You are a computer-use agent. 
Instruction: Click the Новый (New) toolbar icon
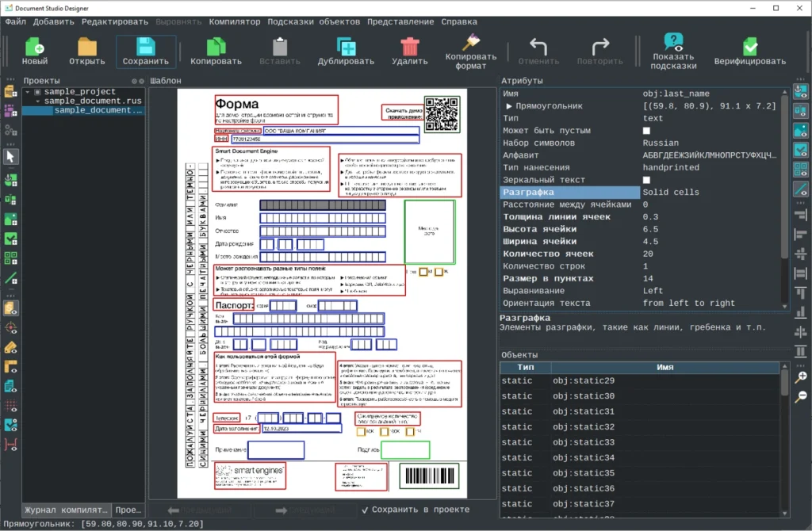pos(34,46)
